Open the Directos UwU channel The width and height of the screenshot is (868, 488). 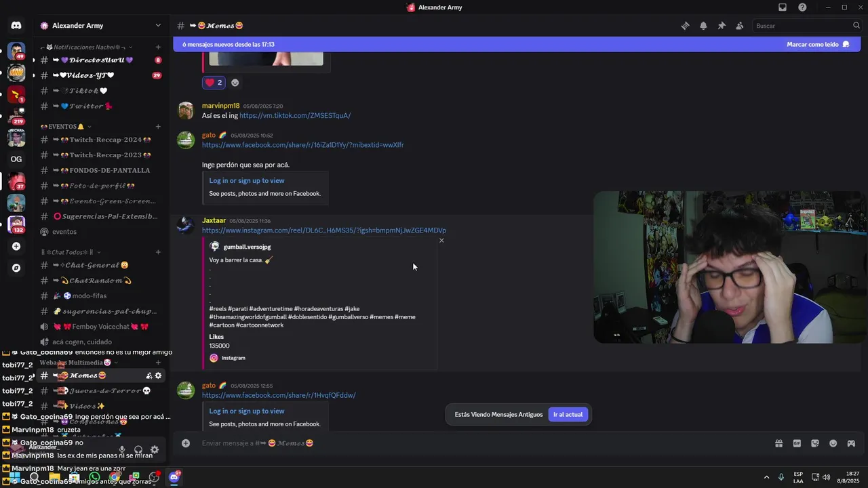(100, 60)
